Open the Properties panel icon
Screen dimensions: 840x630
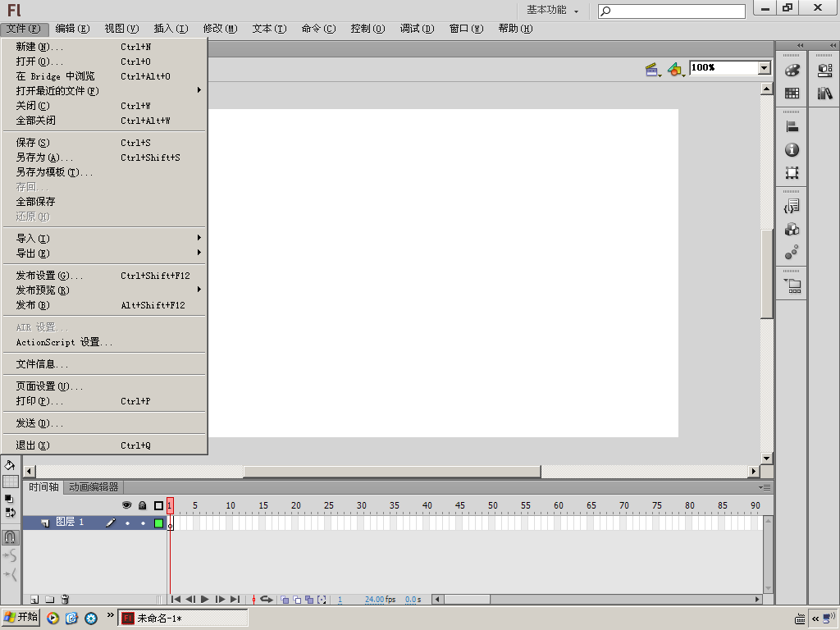point(825,71)
